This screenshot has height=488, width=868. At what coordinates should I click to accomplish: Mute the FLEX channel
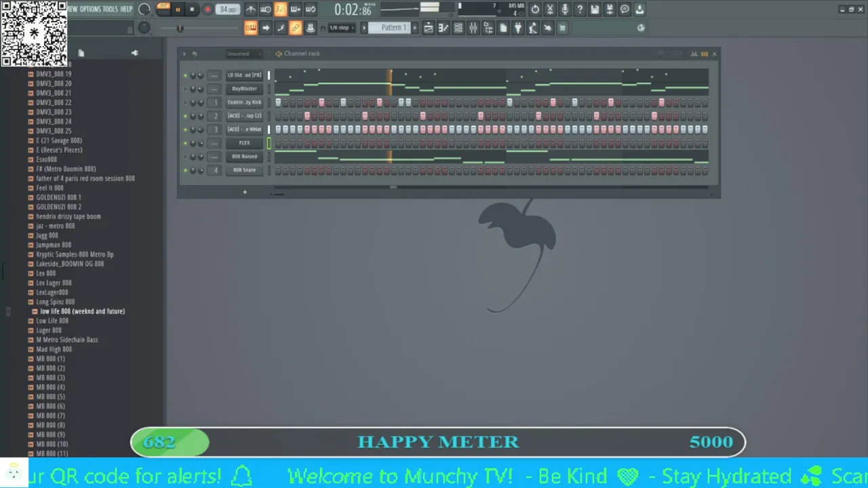coord(185,143)
